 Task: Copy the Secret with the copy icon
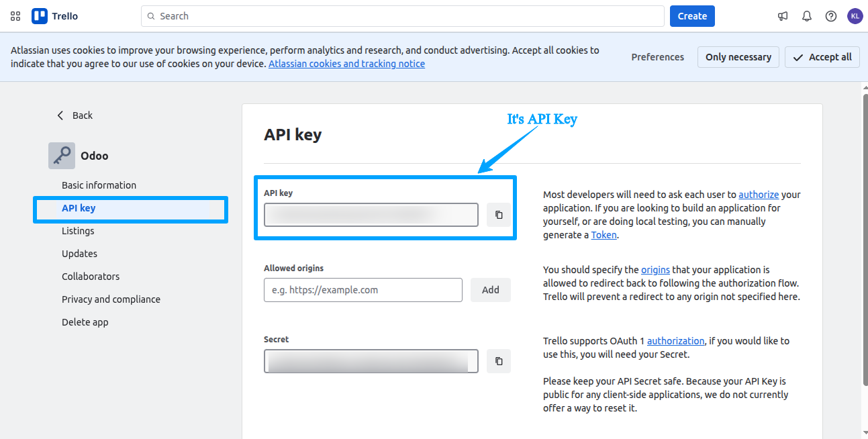coord(499,361)
